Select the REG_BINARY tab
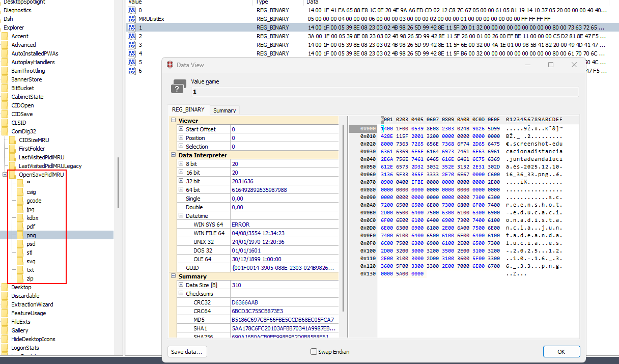 point(188,109)
